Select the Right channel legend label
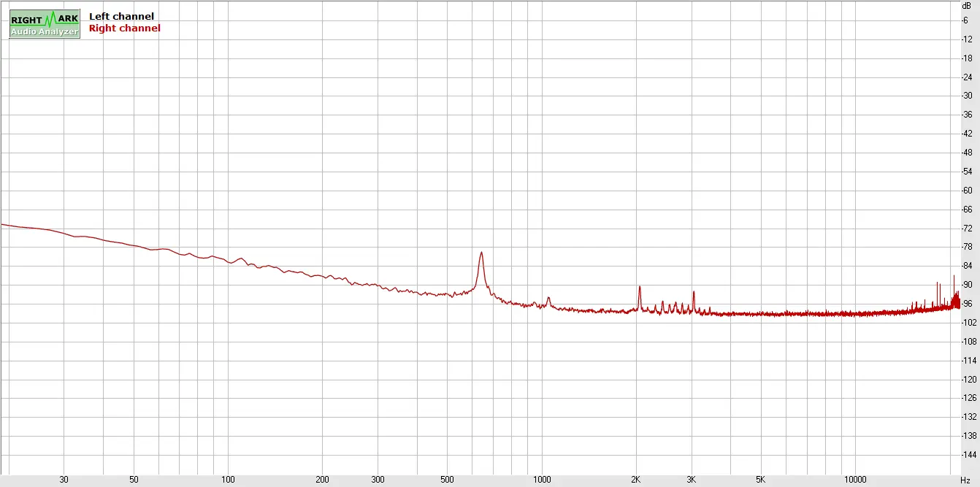 click(x=124, y=28)
